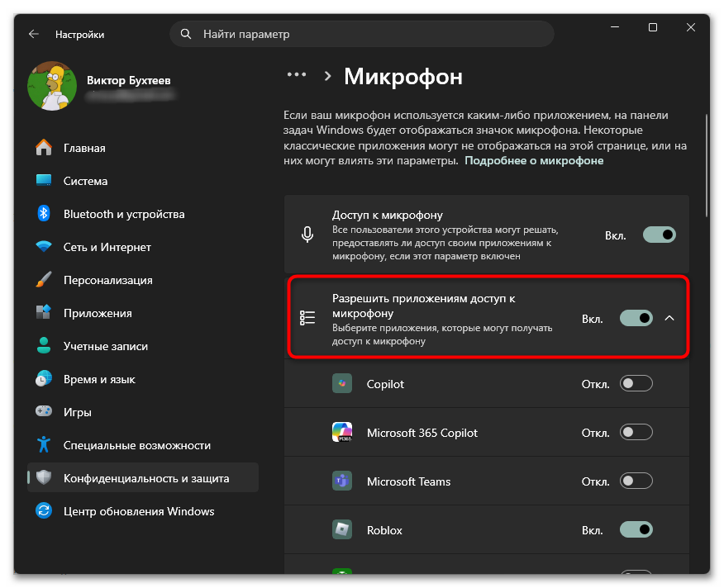The height and width of the screenshot is (588, 724).
Task: Click the Система monitor icon
Action: pos(44,181)
